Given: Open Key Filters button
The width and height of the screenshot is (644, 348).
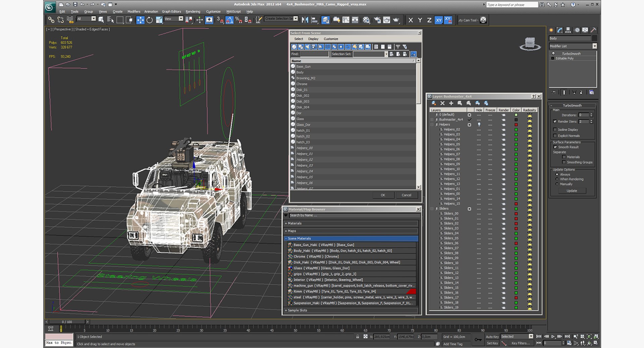Looking at the screenshot, I should (521, 343).
